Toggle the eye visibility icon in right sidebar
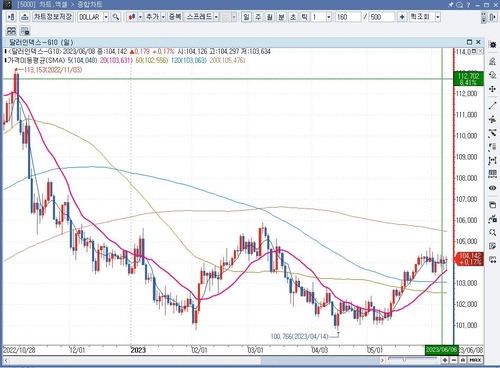The height and width of the screenshot is (368, 500). click(x=492, y=188)
